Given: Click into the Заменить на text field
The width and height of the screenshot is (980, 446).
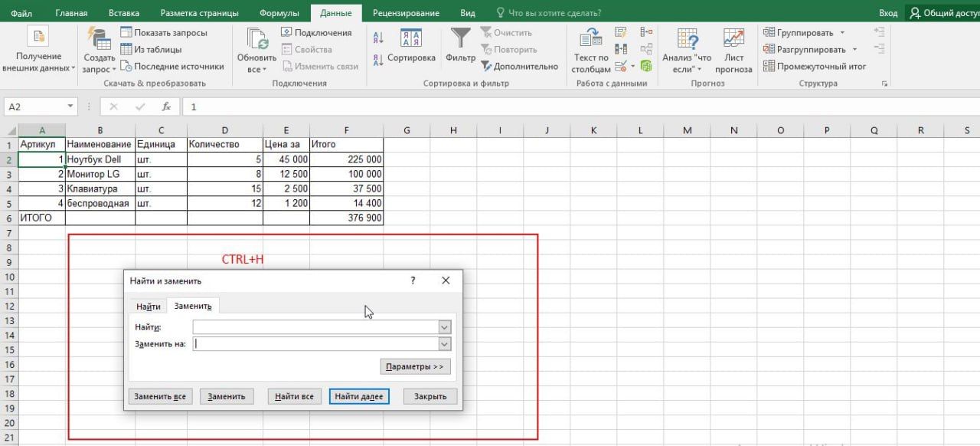Looking at the screenshot, I should pyautogui.click(x=315, y=344).
